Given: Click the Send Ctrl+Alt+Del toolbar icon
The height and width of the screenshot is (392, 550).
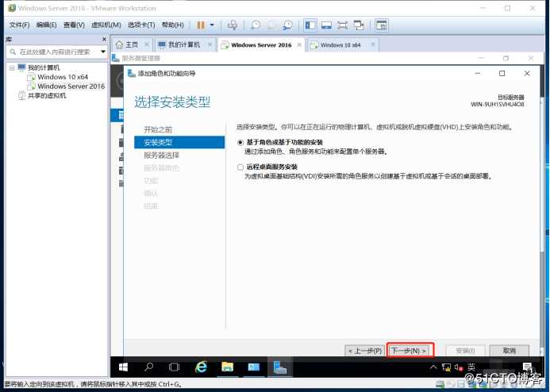Looking at the screenshot, I should click(233, 25).
